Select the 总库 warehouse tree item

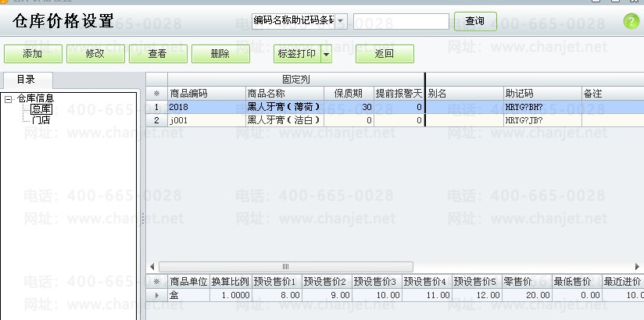click(41, 109)
